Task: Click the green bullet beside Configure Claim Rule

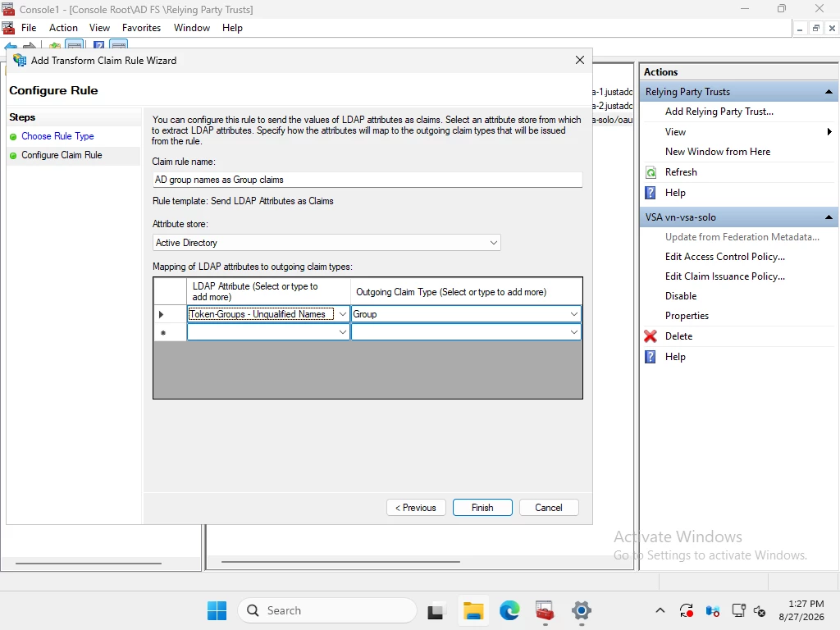Action: [13, 155]
